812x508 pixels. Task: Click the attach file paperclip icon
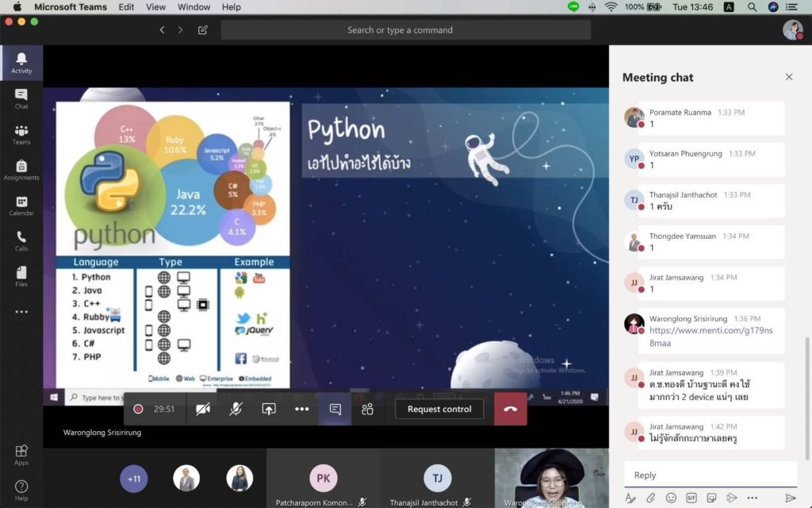[650, 498]
